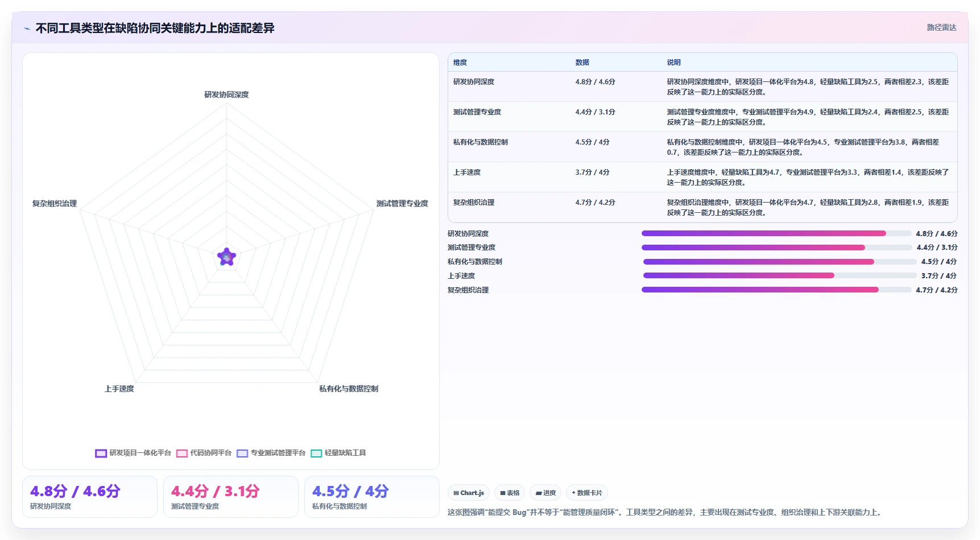Screen dimensions: 980x540
Task: Click the 复杂组织治理 progress bar
Action: coord(776,290)
